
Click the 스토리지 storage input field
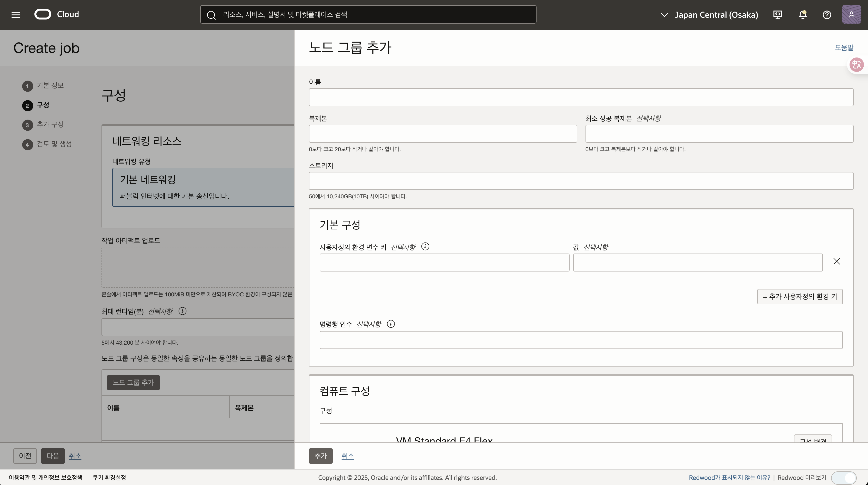point(581,181)
